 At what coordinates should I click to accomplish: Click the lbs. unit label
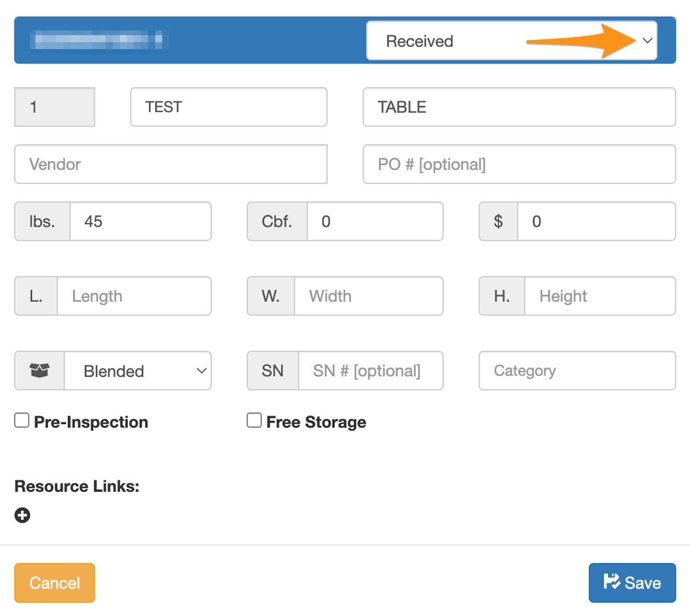pos(42,221)
